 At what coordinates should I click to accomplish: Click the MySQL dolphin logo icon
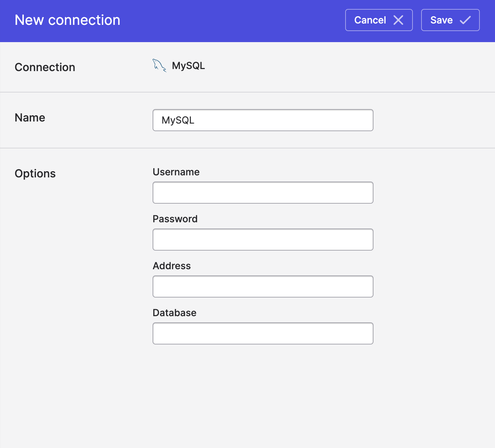coord(159,65)
